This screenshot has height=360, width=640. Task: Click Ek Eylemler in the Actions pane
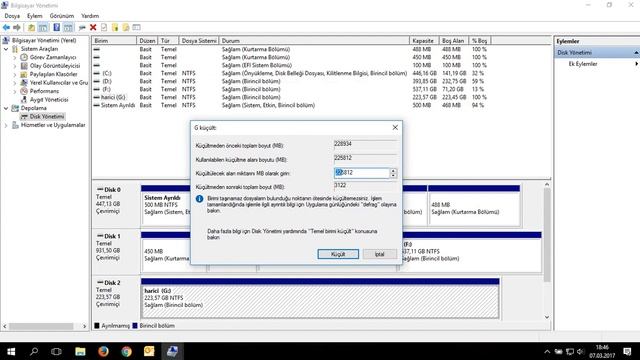tap(583, 64)
